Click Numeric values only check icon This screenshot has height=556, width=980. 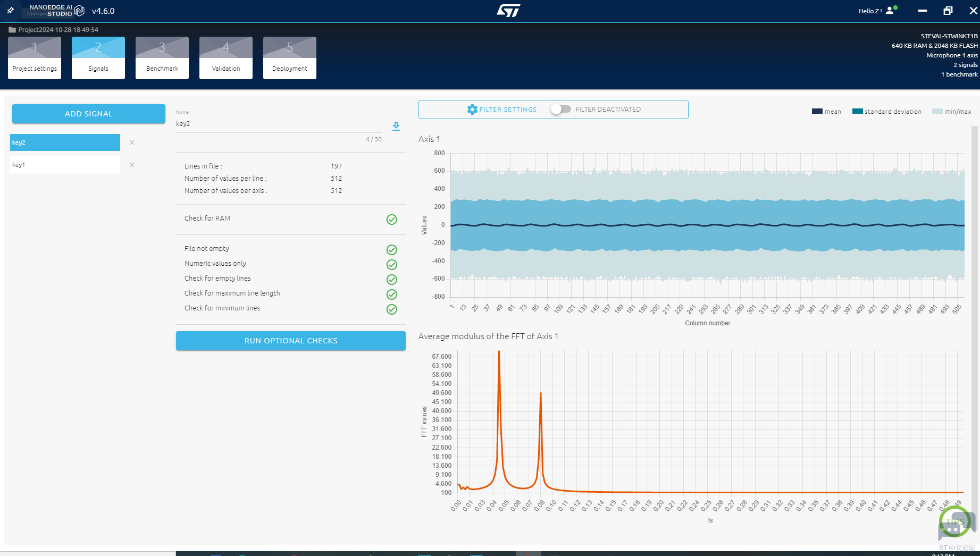click(x=392, y=265)
